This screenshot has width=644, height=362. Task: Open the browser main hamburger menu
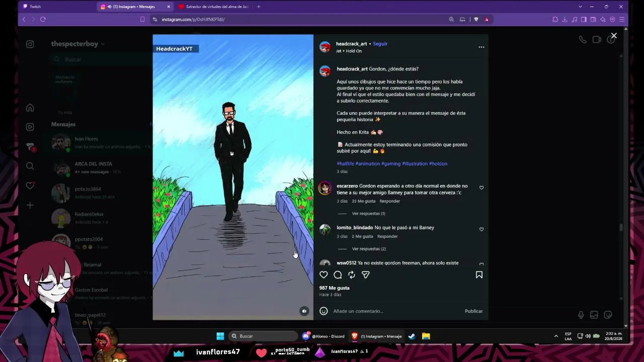point(622,20)
